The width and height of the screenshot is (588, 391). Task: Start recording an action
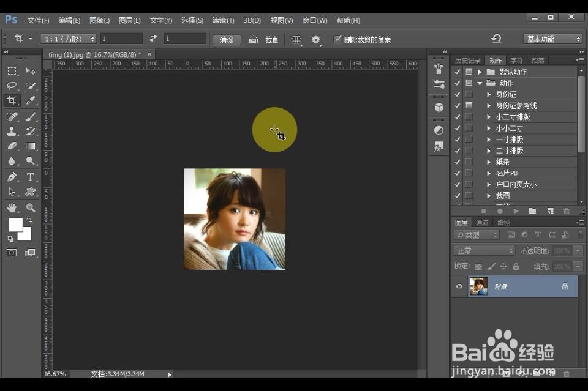point(500,211)
